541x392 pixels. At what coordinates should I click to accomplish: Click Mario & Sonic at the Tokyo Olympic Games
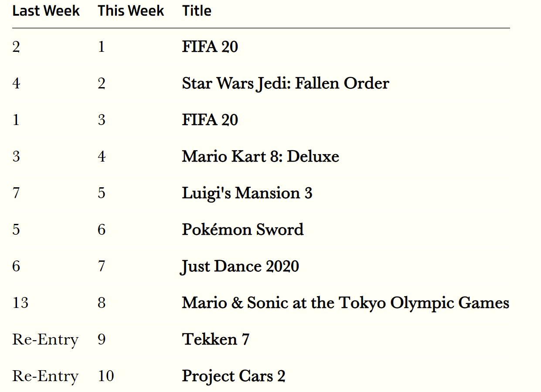pos(346,303)
